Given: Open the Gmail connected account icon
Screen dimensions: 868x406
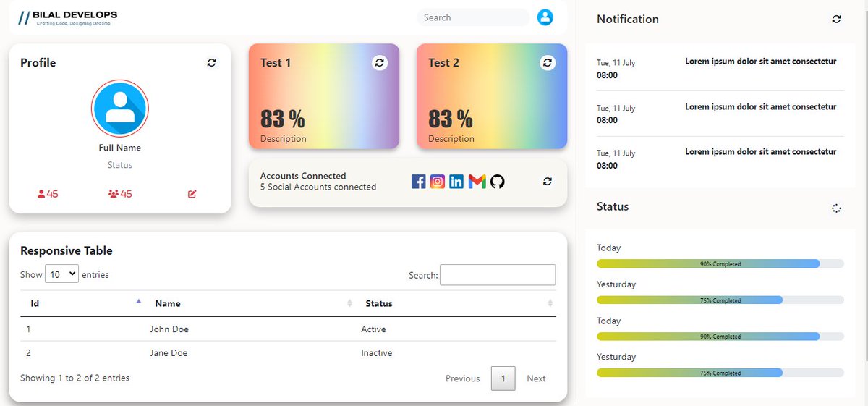Looking at the screenshot, I should pos(477,182).
